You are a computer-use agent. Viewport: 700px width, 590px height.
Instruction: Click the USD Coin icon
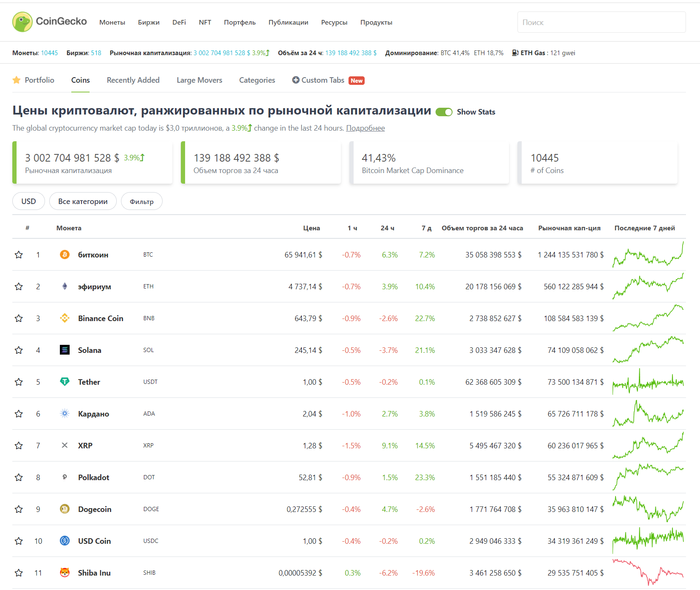pyautogui.click(x=65, y=541)
